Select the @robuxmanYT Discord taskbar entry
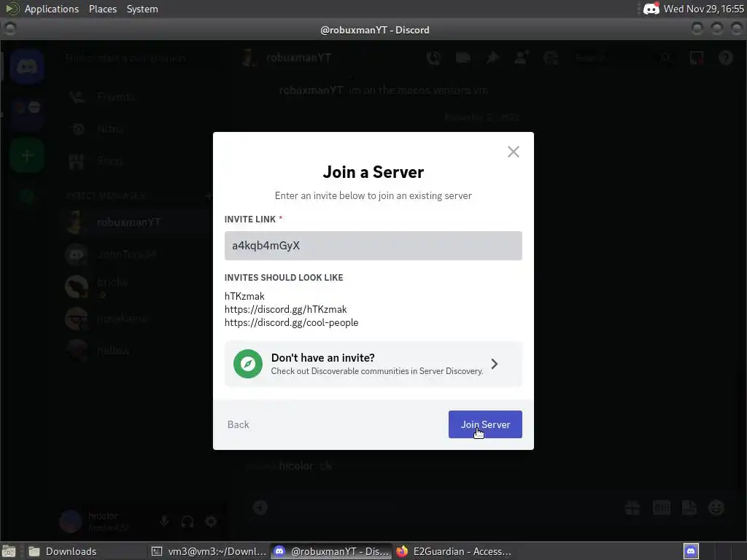 click(332, 551)
